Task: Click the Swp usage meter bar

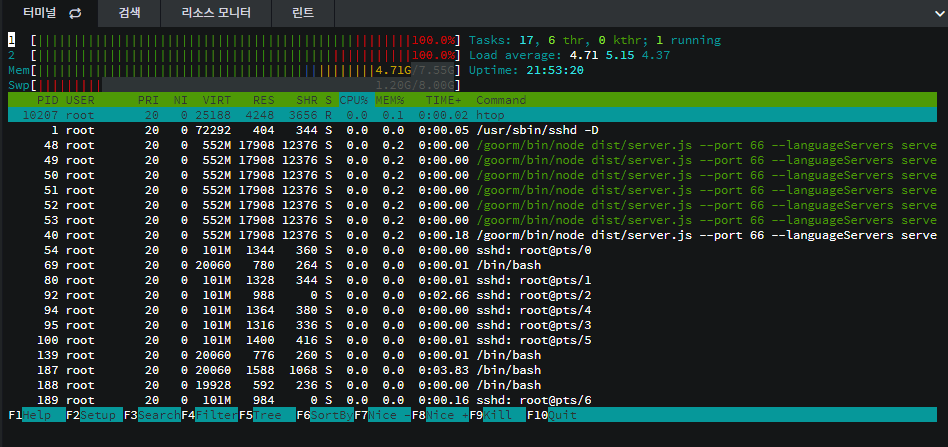Action: coord(245,85)
